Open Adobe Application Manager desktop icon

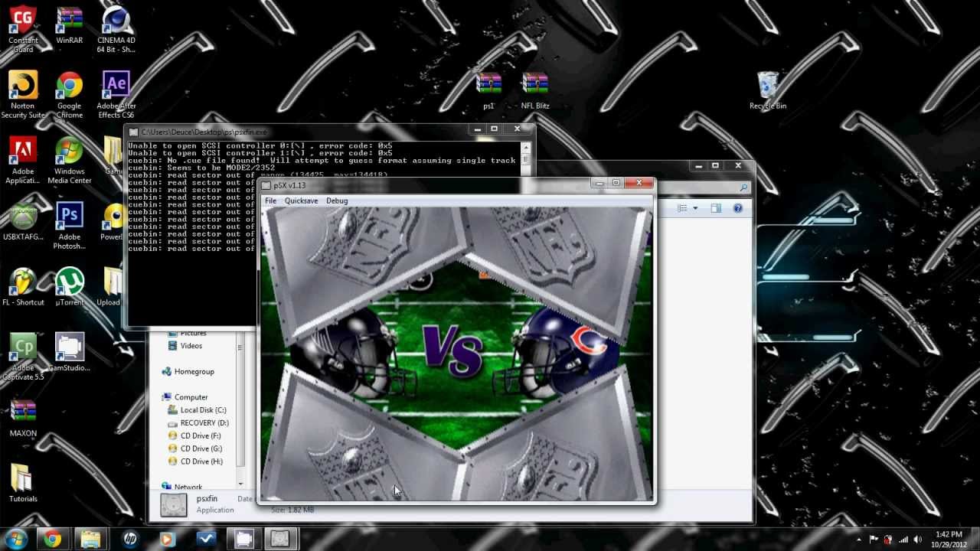tap(23, 161)
